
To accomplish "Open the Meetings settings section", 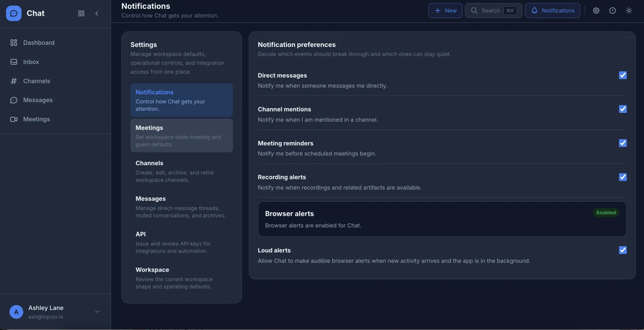I will 181,135.
